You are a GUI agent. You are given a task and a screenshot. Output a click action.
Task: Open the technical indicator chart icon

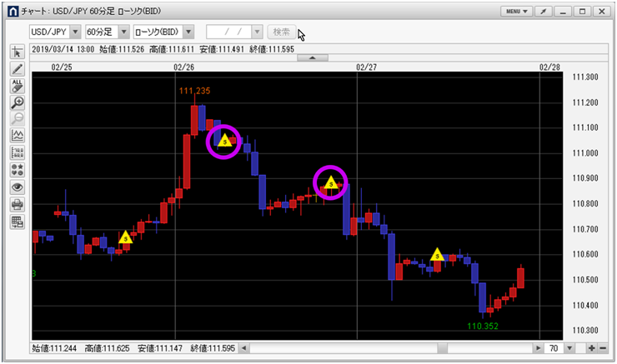coord(18,136)
